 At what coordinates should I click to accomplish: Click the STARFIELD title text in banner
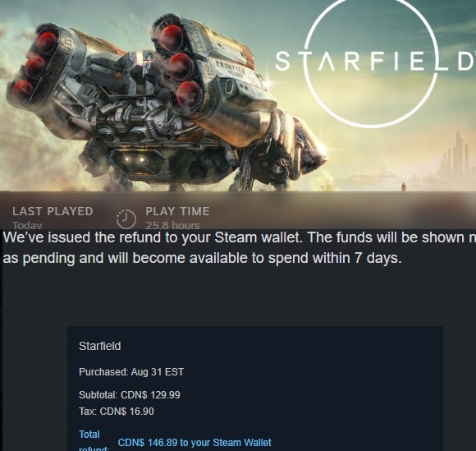click(x=375, y=61)
